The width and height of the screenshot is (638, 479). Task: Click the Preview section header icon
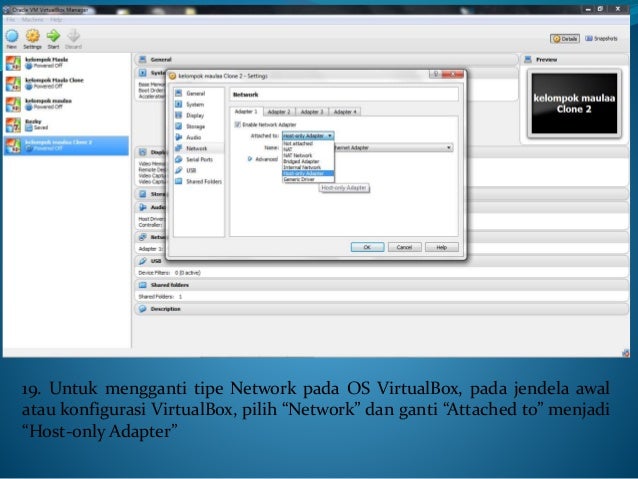click(528, 59)
